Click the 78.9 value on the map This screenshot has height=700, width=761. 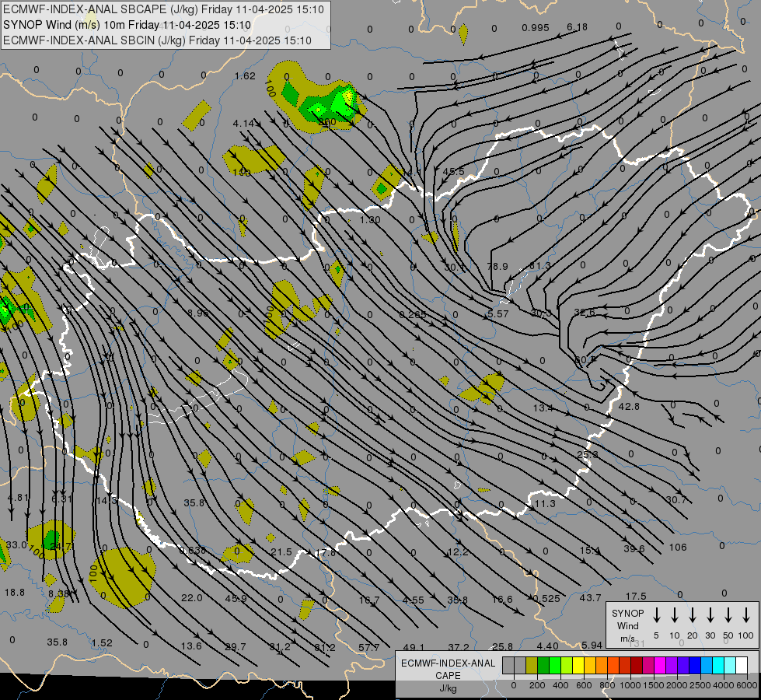(x=497, y=266)
